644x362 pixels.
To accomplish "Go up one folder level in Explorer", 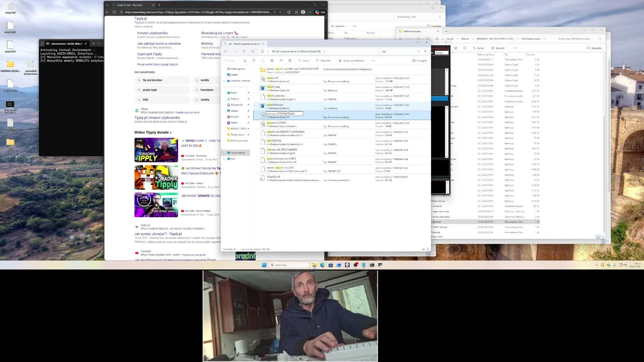I will tap(244, 51).
